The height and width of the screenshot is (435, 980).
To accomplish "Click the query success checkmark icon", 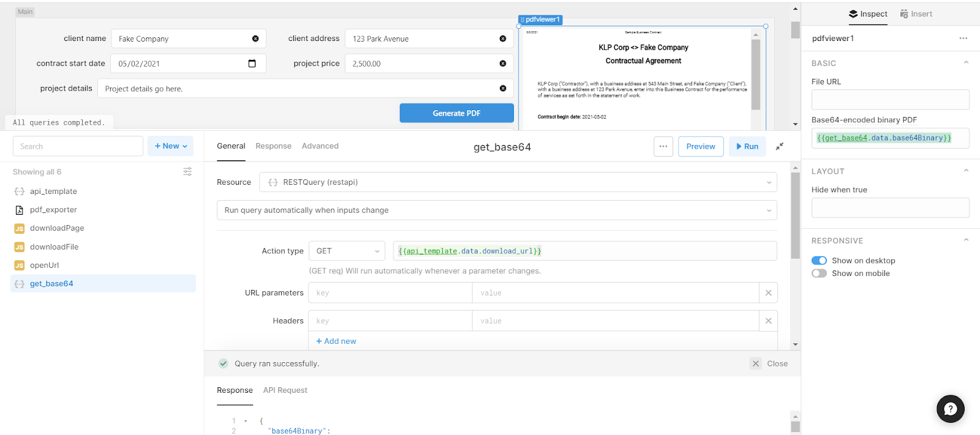I will (x=224, y=363).
